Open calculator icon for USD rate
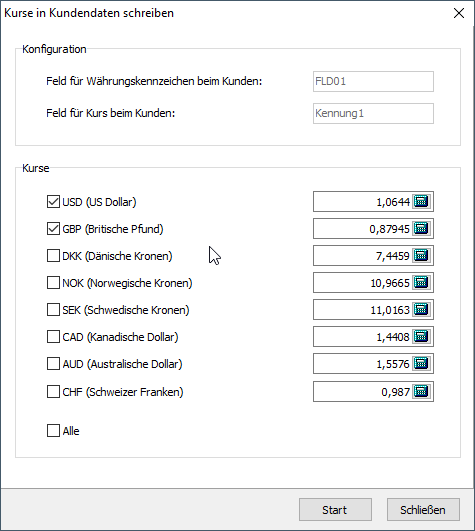The image size is (475, 531). pyautogui.click(x=422, y=201)
